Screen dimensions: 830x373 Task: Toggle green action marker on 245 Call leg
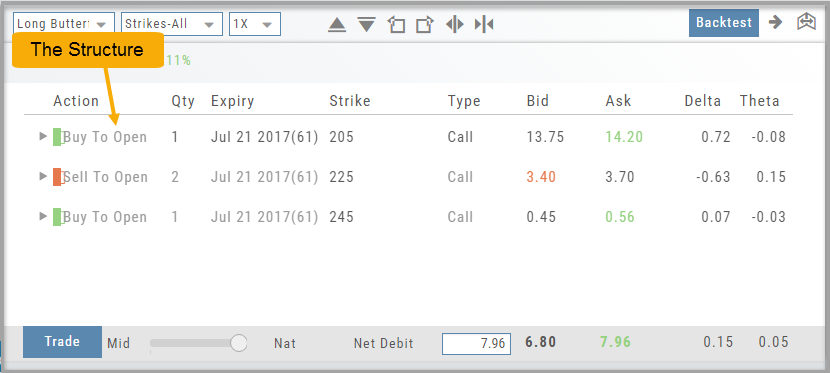coord(57,217)
